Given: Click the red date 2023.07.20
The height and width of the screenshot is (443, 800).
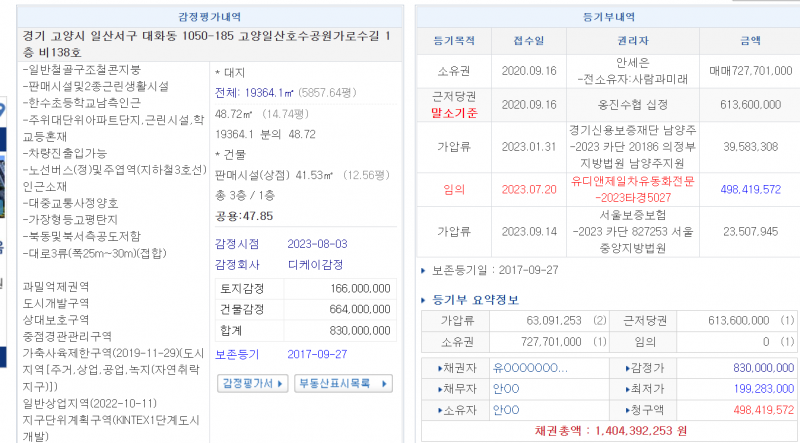Looking at the screenshot, I should (x=529, y=190).
